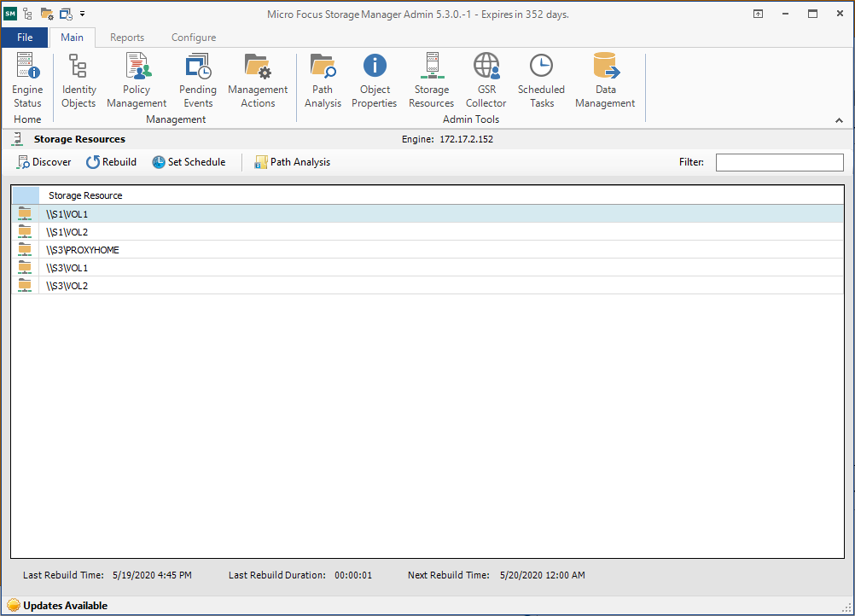
Task: Click the folder icon for \\S3\VOL1
Action: [x=25, y=268]
